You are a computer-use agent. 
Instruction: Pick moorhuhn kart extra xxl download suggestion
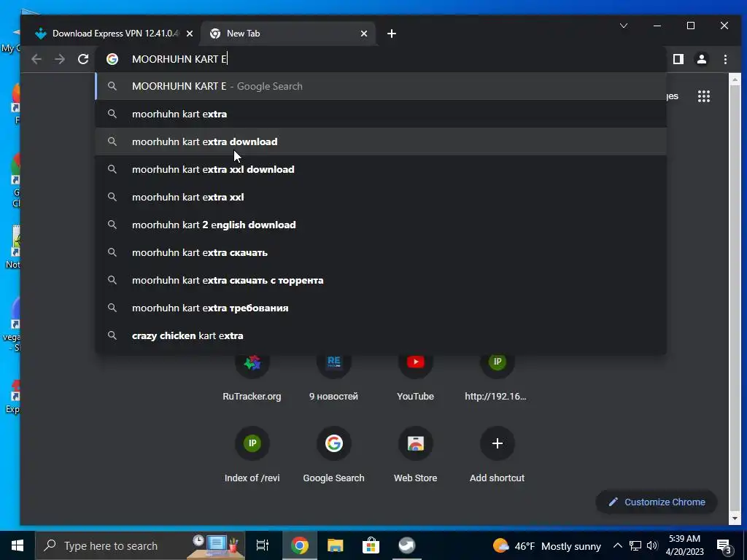381,169
